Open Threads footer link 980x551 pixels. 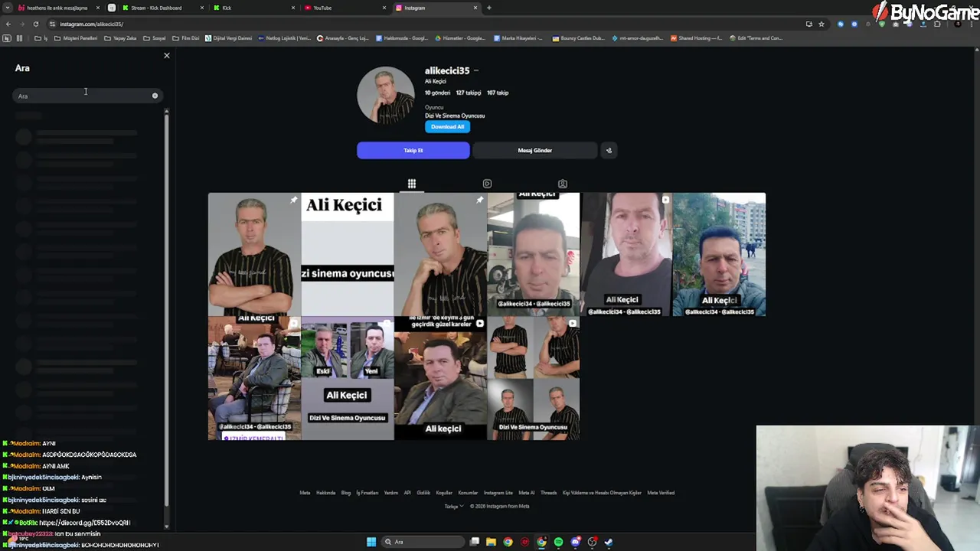coord(548,493)
